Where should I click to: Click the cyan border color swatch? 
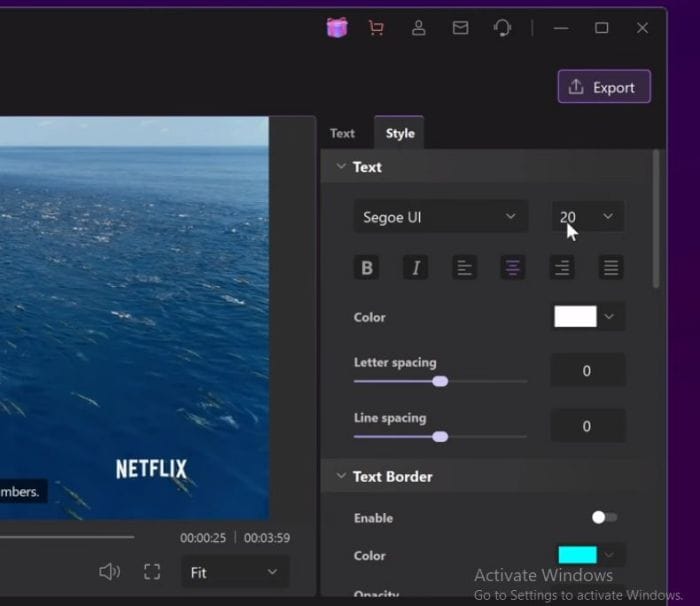(577, 555)
